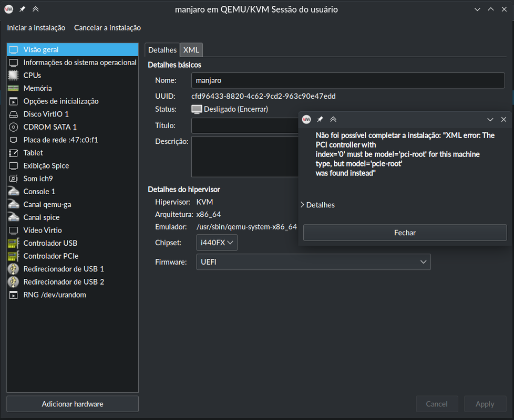Click the Opções de inicialização icon
Image resolution: width=514 pixels, height=420 pixels.
14,101
